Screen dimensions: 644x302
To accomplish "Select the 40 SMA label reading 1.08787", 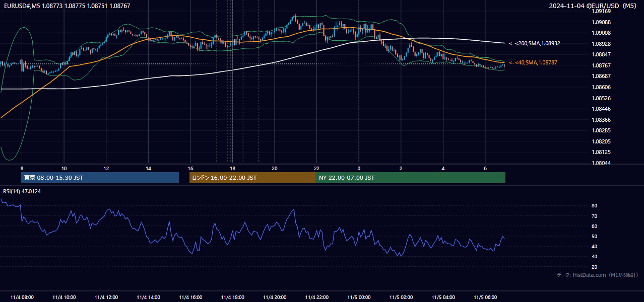I will pos(533,62).
